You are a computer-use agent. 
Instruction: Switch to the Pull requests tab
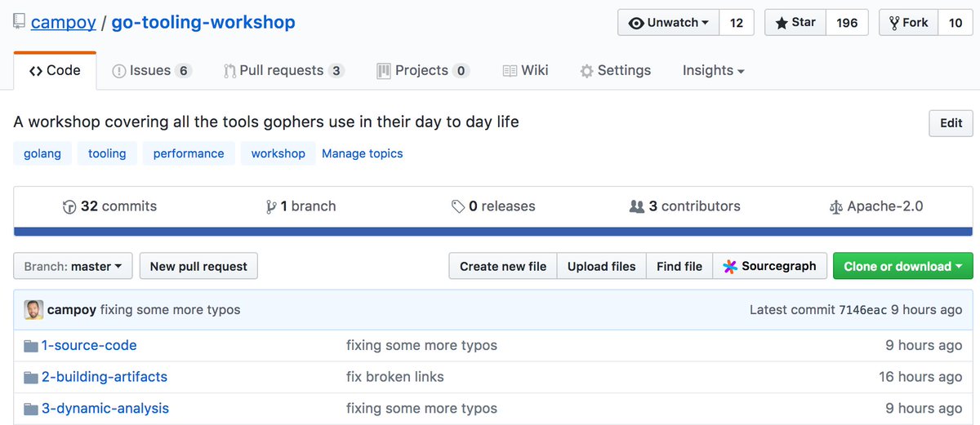pos(283,71)
